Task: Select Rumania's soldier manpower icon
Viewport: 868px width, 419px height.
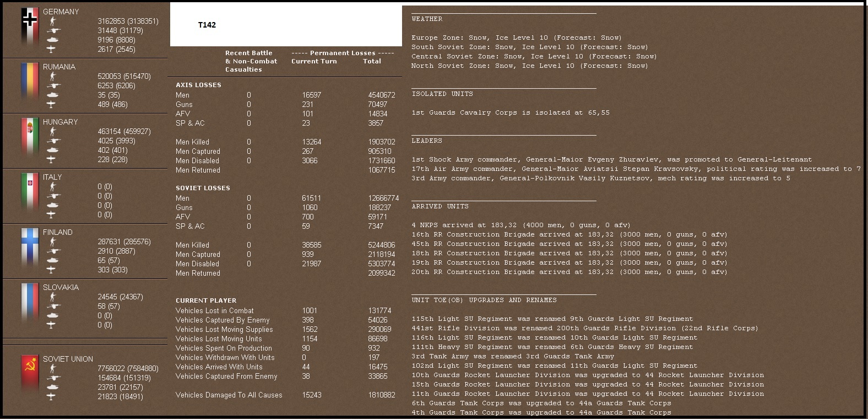Action: pyautogui.click(x=52, y=77)
